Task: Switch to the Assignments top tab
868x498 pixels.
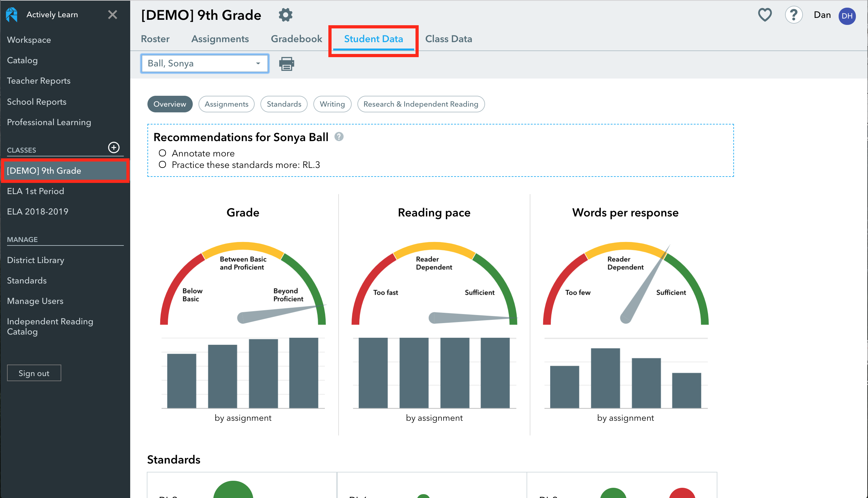Action: coord(220,39)
